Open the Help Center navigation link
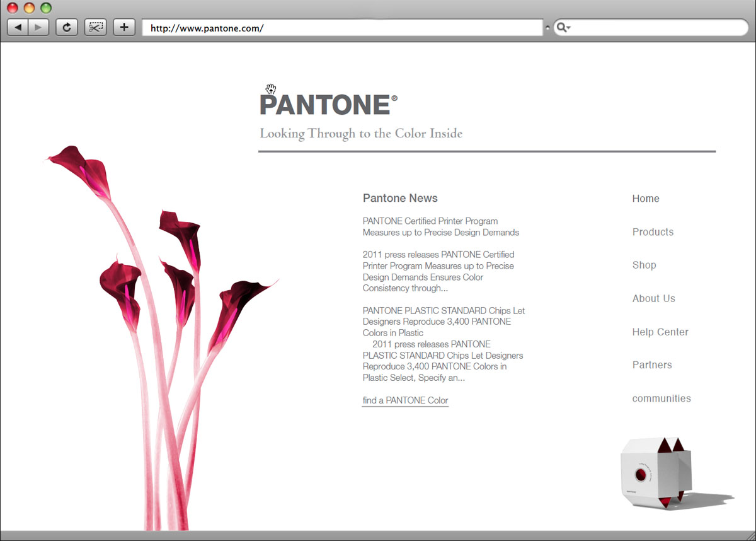 660,332
